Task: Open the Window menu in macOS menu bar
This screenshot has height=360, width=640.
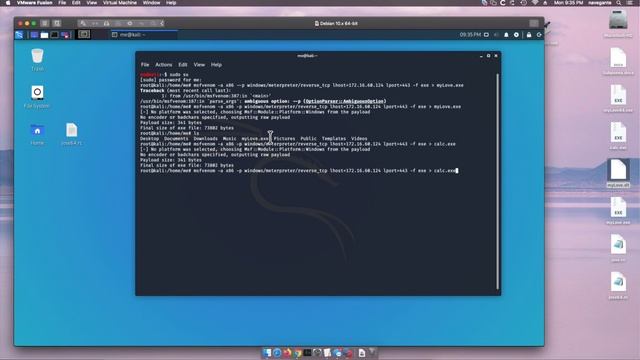Action: click(x=151, y=3)
